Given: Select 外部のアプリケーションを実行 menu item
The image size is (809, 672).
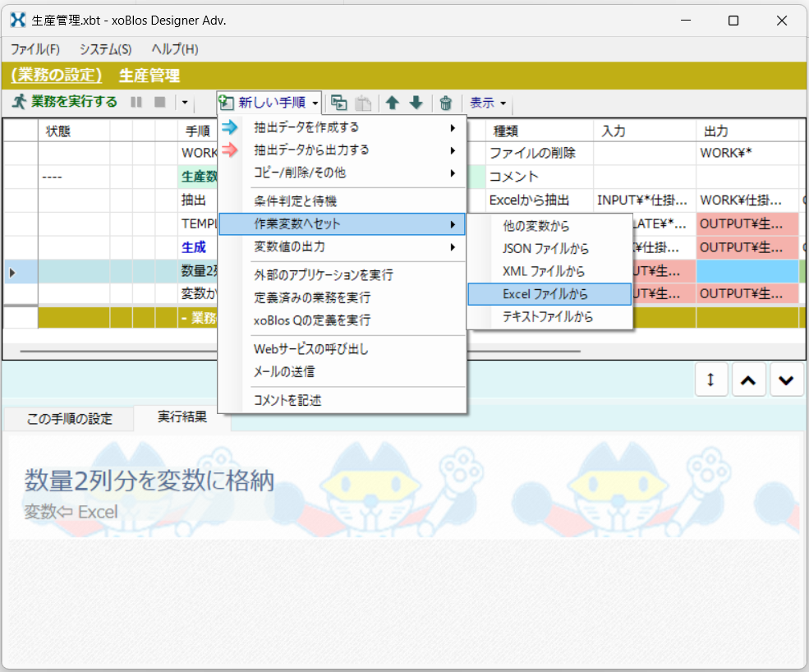Looking at the screenshot, I should [342, 275].
